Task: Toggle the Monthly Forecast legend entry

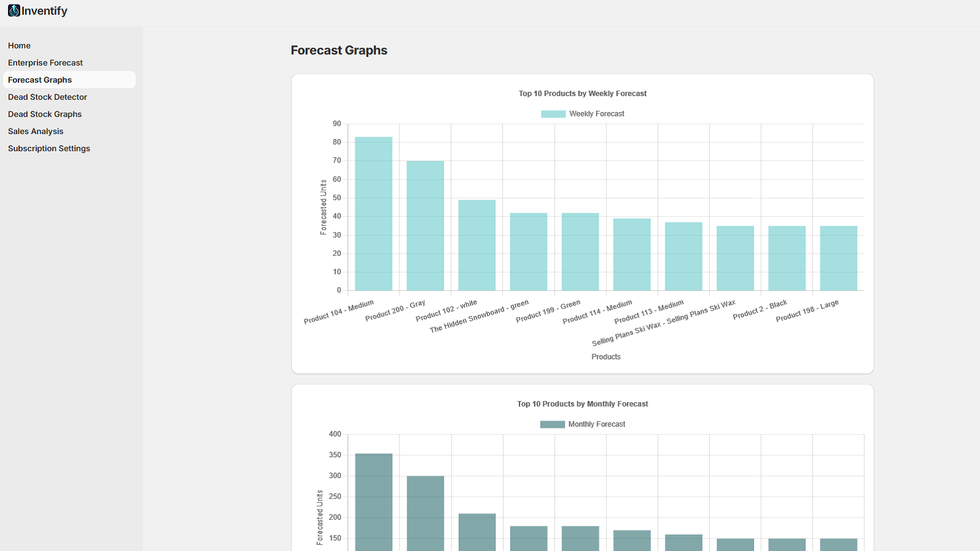Action: point(597,424)
